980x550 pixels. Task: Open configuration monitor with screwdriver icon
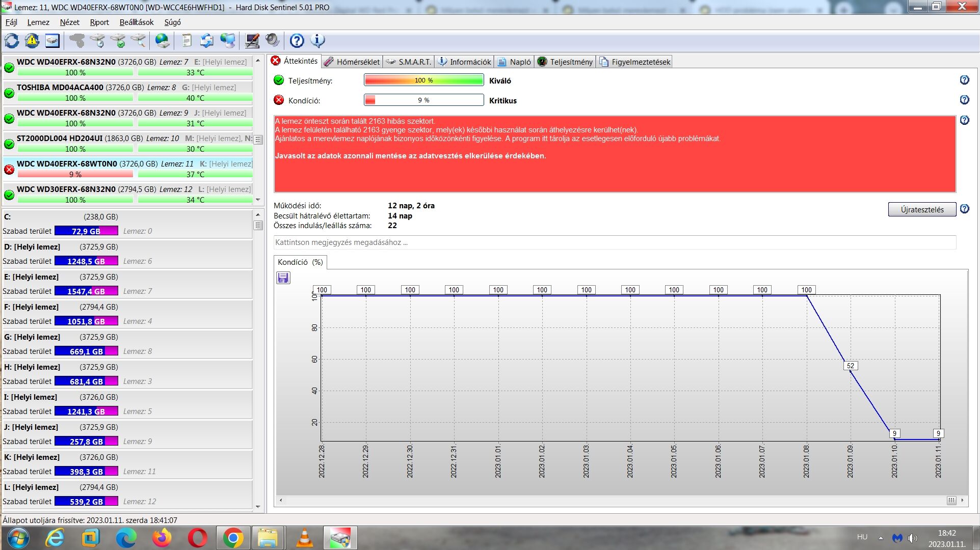pos(252,41)
